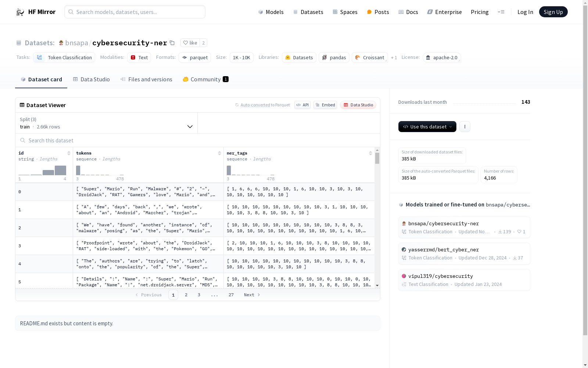588x368 pixels.
Task: Focus the main search models field
Action: coord(135,12)
